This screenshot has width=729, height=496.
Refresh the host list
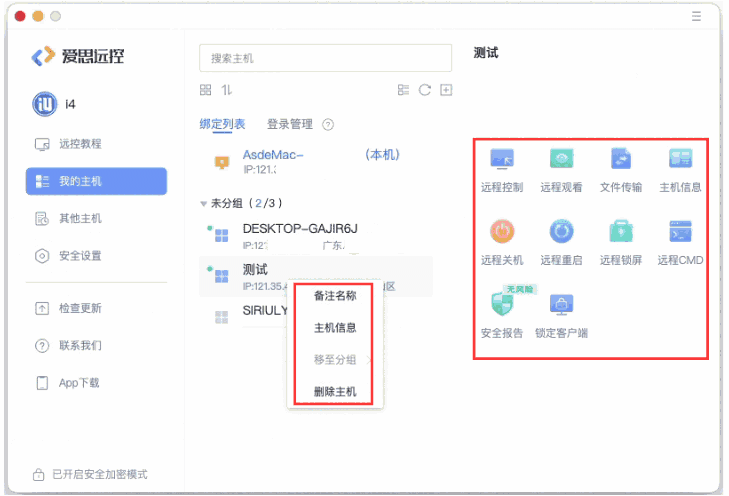[x=424, y=90]
